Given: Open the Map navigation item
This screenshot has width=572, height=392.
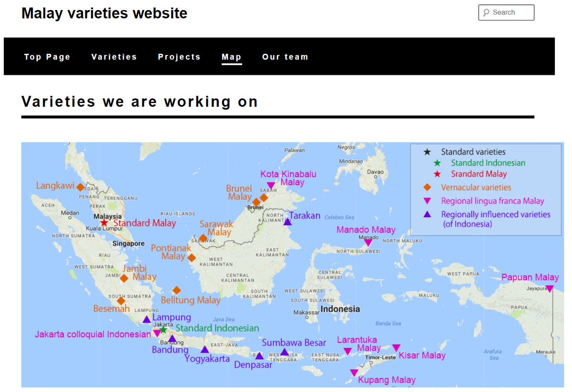Looking at the screenshot, I should 231,57.
